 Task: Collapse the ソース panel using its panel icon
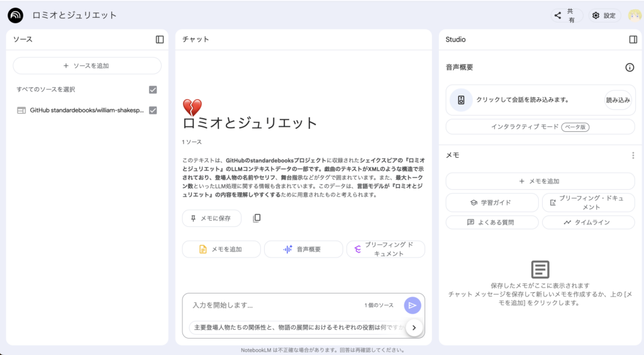(x=160, y=40)
